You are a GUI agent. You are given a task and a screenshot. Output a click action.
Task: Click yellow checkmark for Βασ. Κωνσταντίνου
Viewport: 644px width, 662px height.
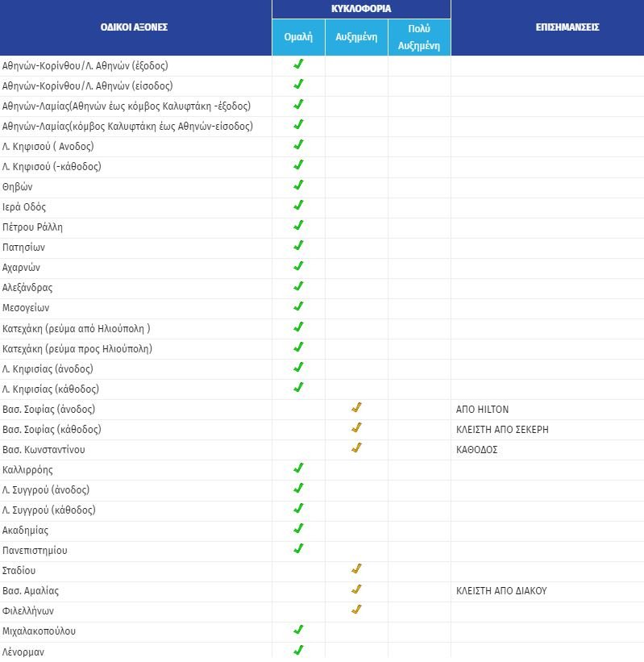pos(356,448)
